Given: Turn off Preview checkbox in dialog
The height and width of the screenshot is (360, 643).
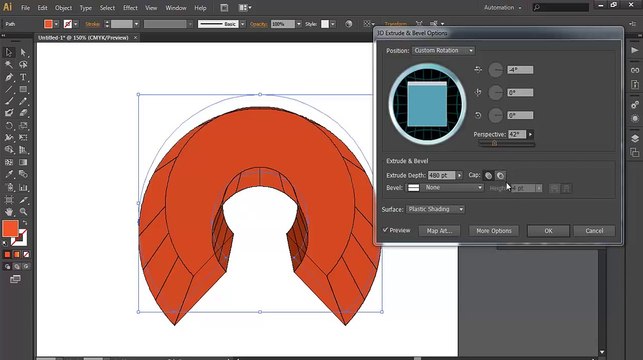Looking at the screenshot, I should click(x=385, y=230).
